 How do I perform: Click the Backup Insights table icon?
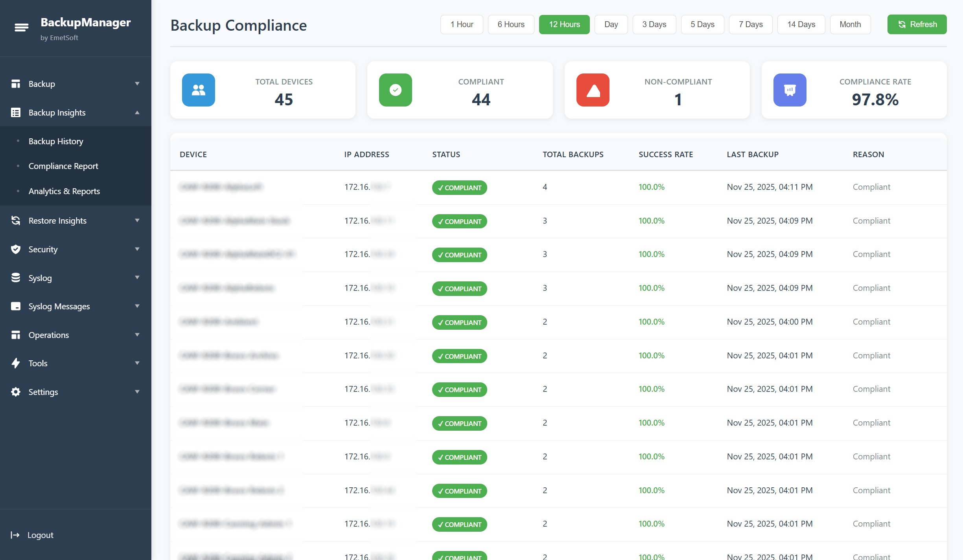16,112
